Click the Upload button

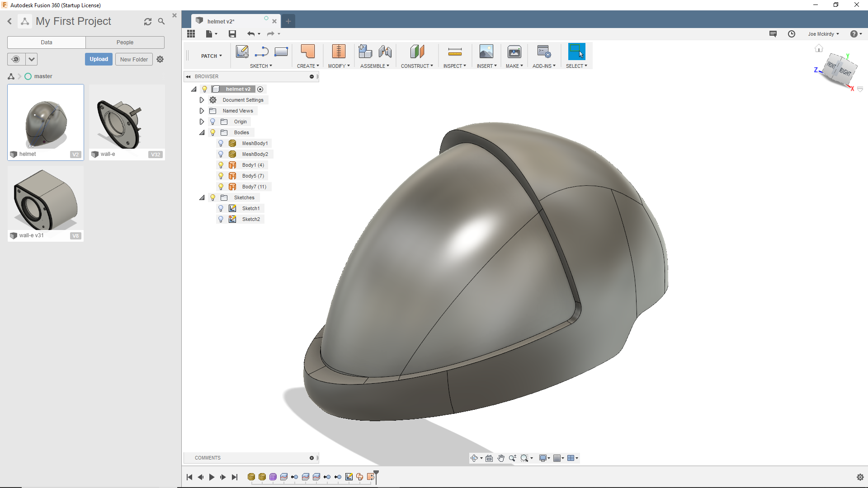tap(99, 59)
